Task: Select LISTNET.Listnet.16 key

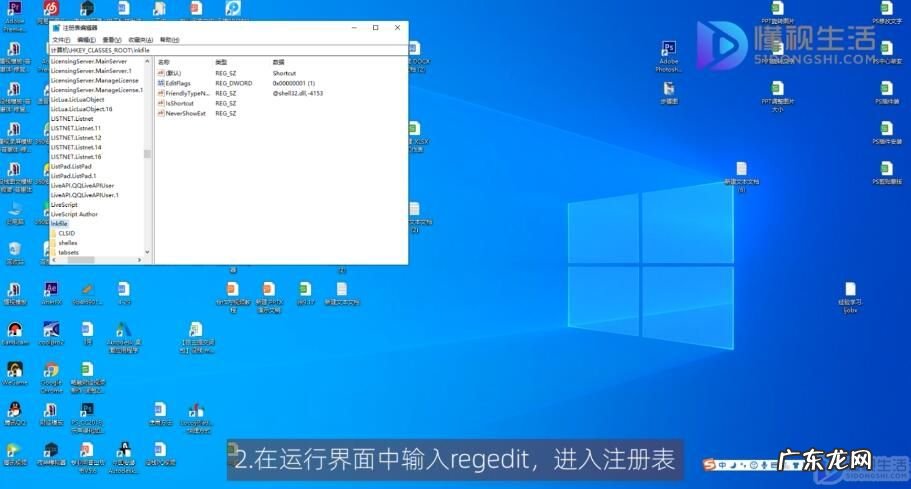Action: point(76,157)
